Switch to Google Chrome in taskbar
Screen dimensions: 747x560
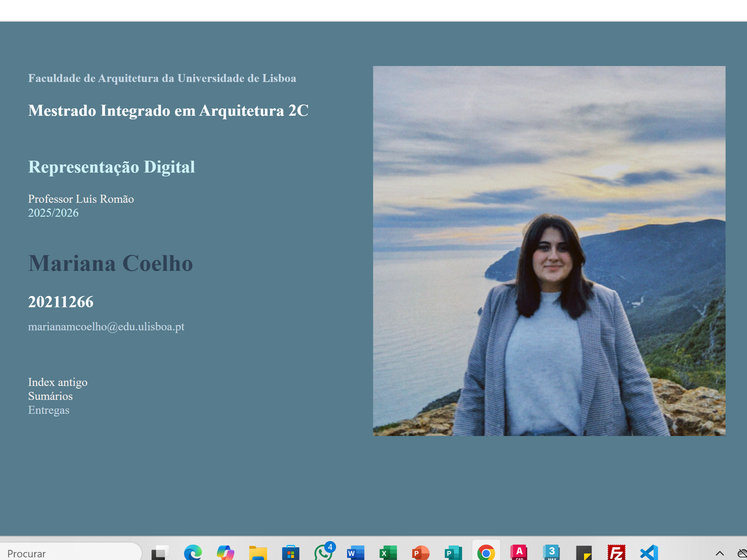486,553
